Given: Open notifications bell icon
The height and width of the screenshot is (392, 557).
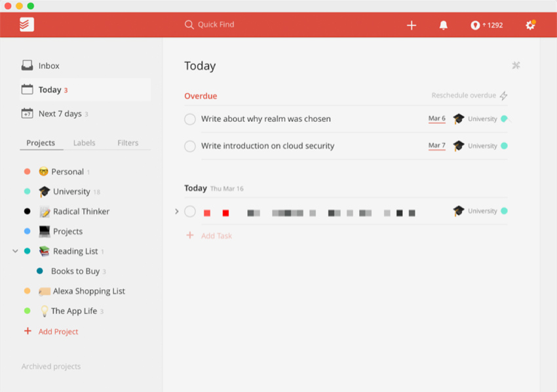Looking at the screenshot, I should [x=444, y=25].
